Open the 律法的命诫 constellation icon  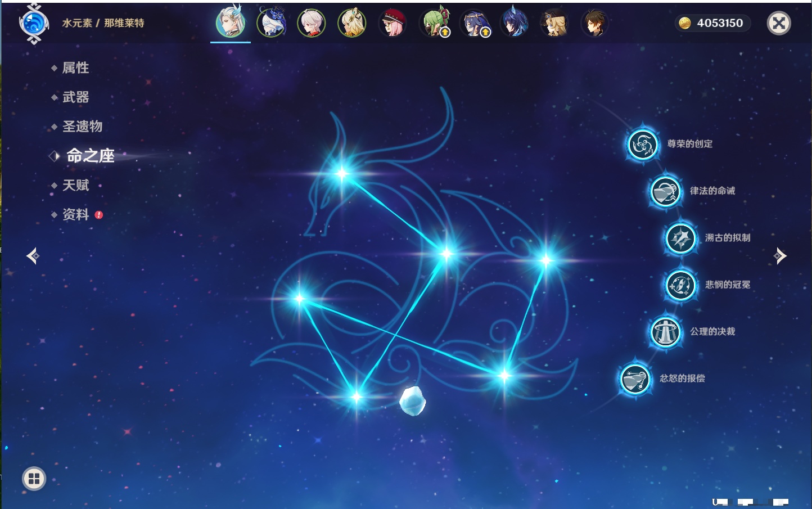click(x=665, y=191)
